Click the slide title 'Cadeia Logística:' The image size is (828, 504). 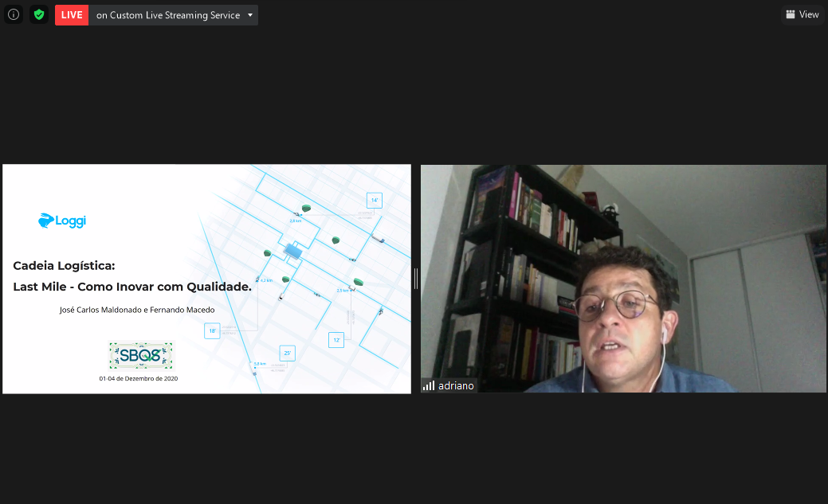coord(64,266)
